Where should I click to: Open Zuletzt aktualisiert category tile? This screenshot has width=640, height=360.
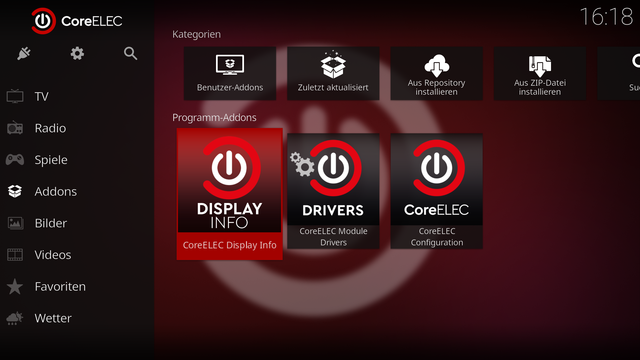[333, 73]
